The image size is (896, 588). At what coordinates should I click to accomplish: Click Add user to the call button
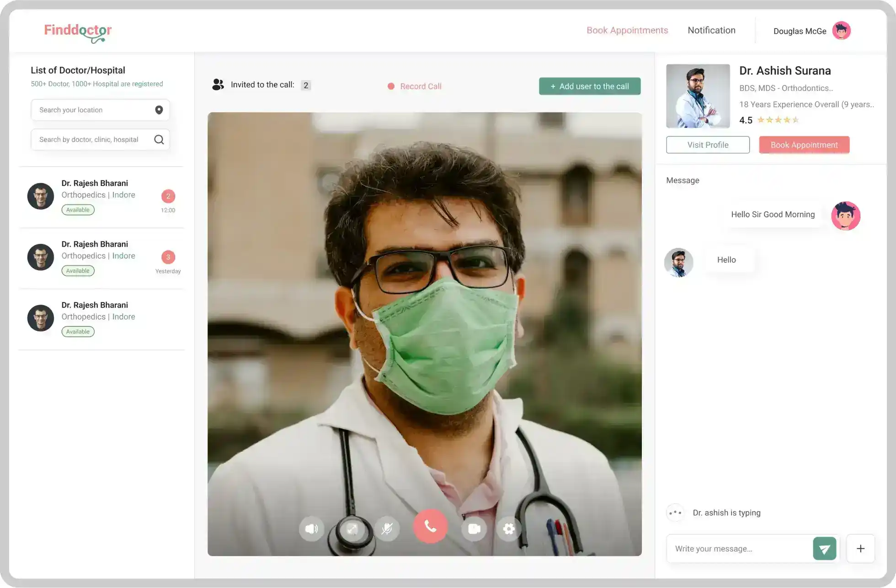(590, 86)
